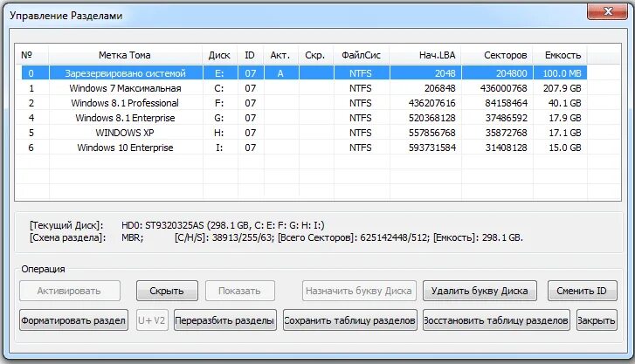Click NTFS cell in WINDOWS XP row

coord(361,133)
